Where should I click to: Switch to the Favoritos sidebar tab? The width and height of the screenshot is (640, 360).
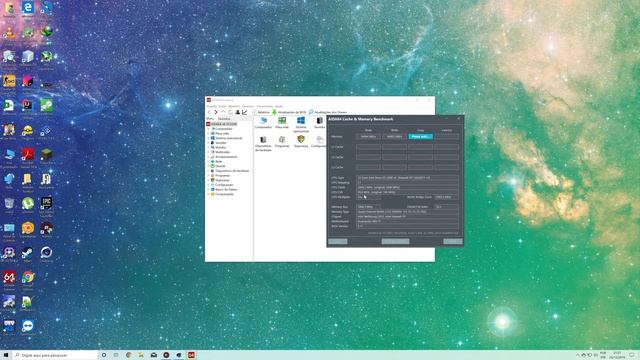point(224,119)
